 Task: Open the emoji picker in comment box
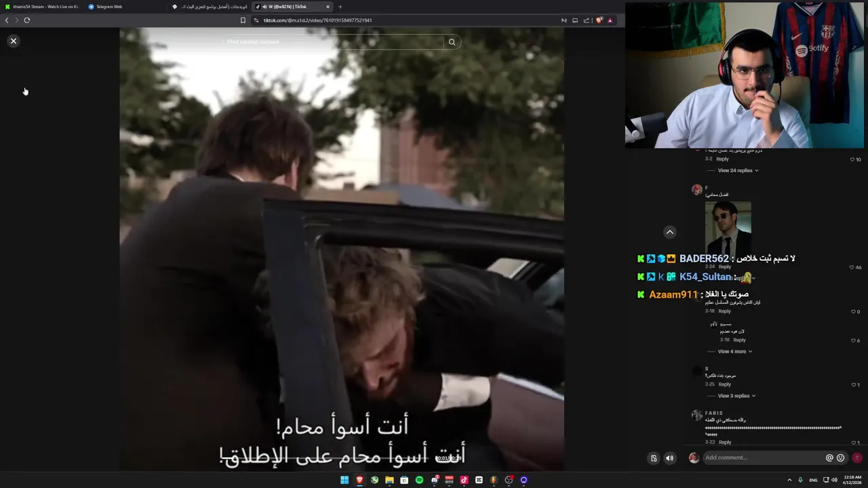tap(841, 457)
